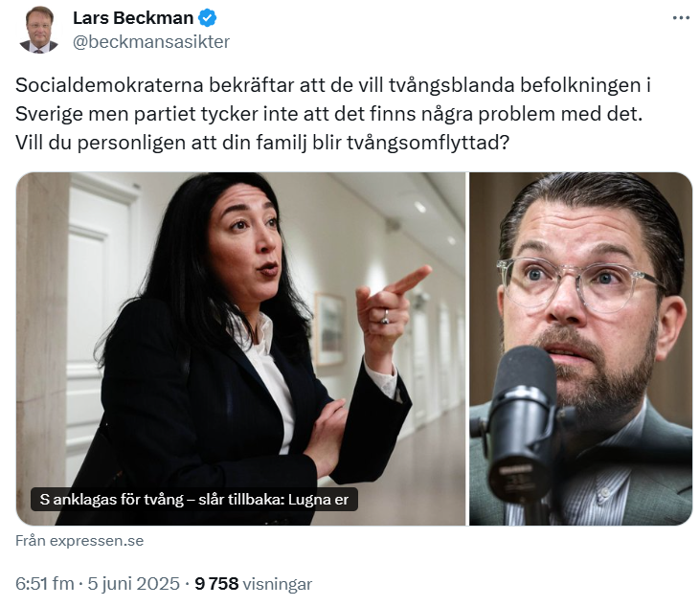The image size is (700, 606).
Task: Click the 5 juni 2025 date
Action: tap(133, 583)
